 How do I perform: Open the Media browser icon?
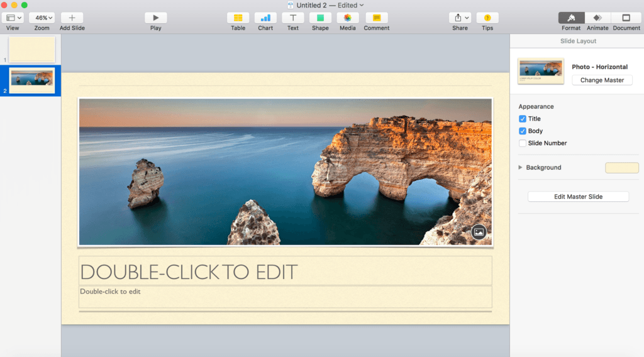pos(347,18)
